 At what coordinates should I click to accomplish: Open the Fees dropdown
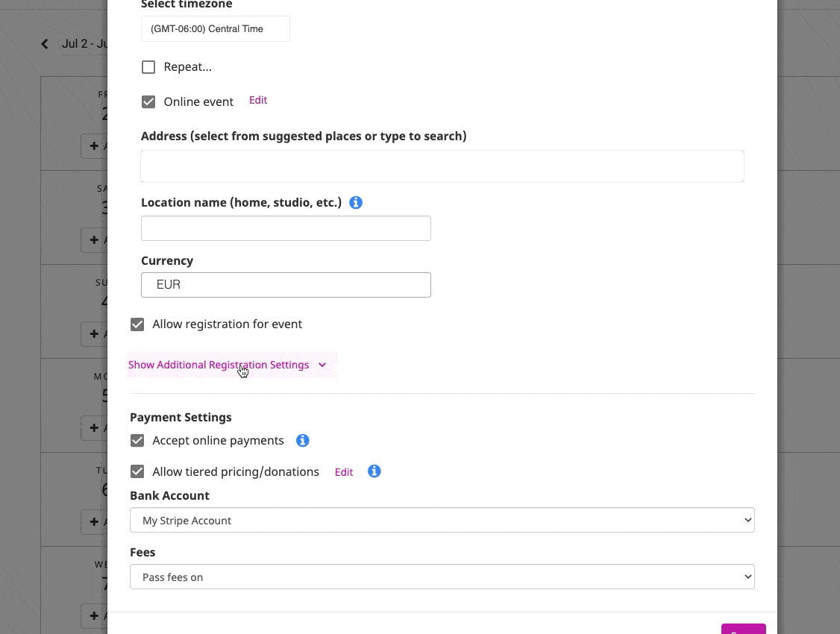[x=442, y=577]
